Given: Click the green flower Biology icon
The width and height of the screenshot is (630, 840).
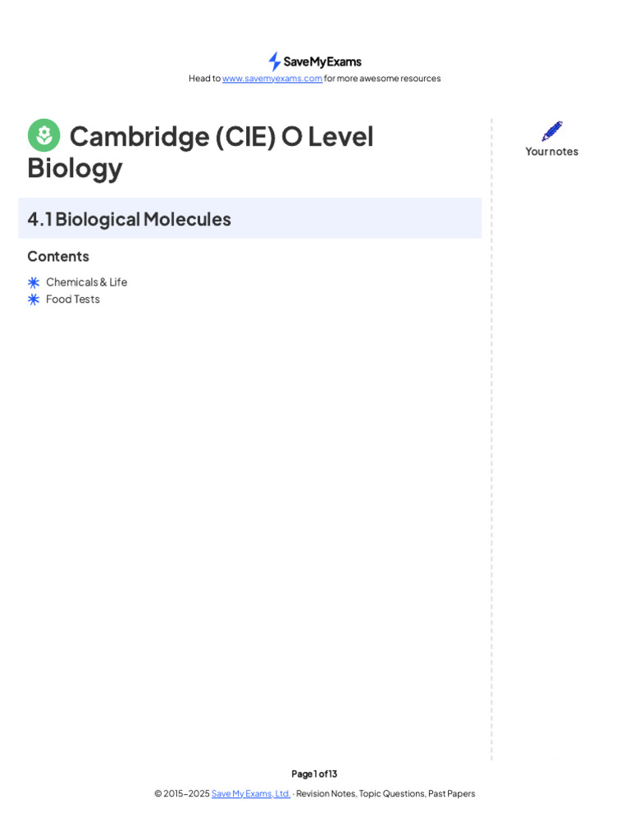Looking at the screenshot, I should (44, 135).
